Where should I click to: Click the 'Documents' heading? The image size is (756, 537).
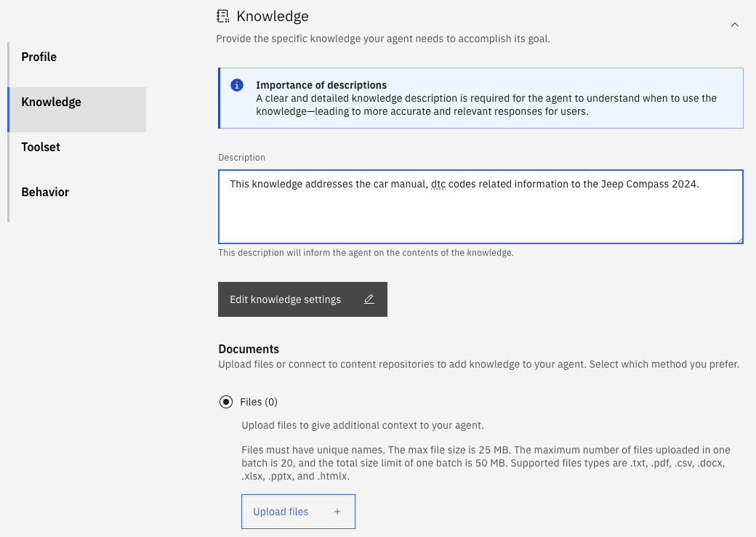click(x=249, y=349)
